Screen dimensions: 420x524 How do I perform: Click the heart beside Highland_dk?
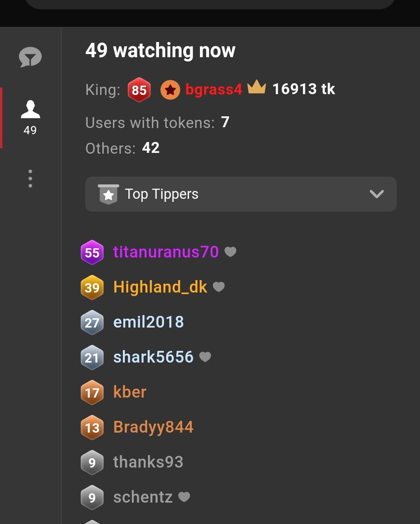[219, 287]
